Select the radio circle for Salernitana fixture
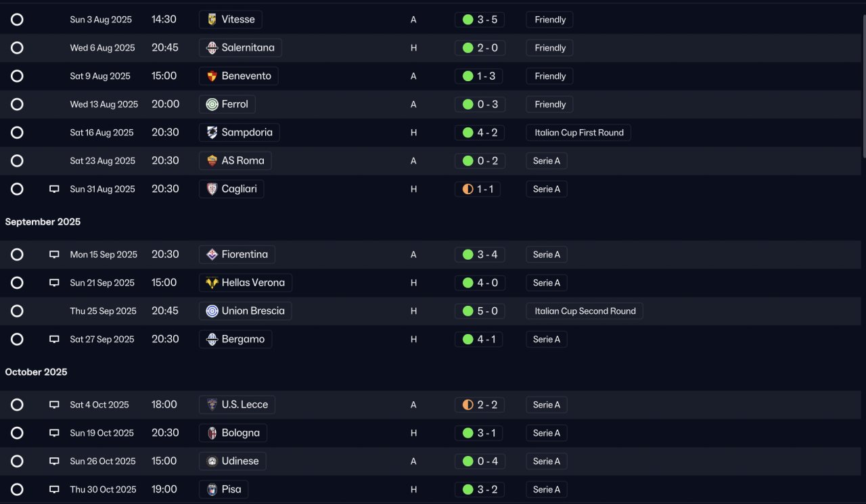 tap(17, 48)
